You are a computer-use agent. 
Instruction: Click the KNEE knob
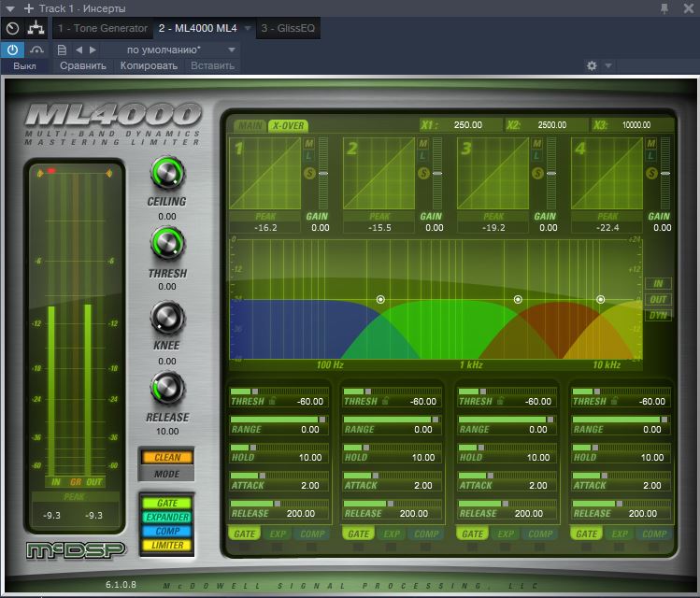click(166, 318)
